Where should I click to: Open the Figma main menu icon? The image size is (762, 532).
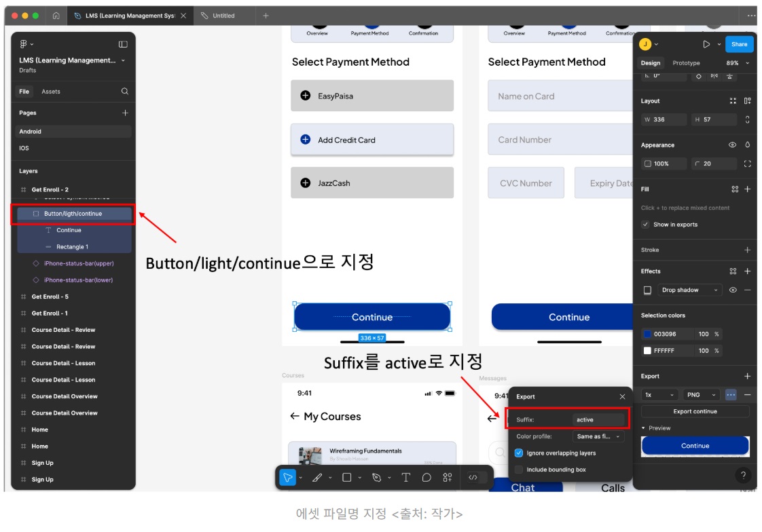point(23,44)
